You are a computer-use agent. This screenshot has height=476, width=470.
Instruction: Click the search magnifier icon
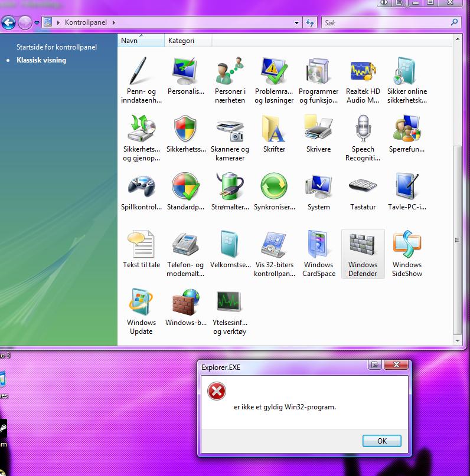(455, 22)
